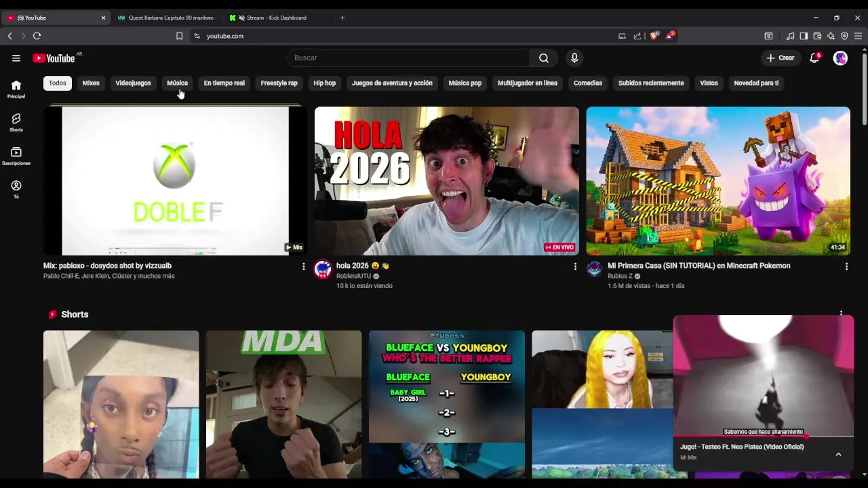Open hola 2026 video title

tap(362, 266)
